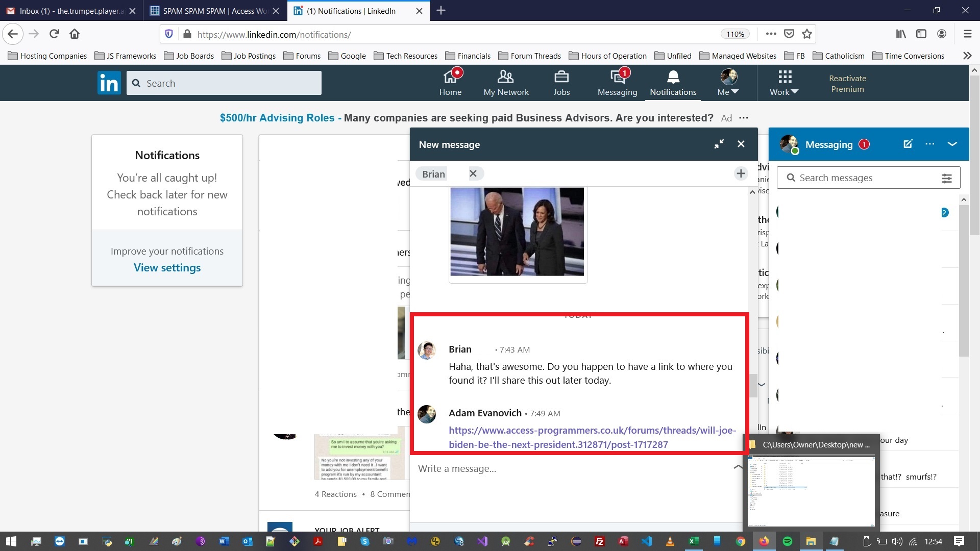Compose new message icon in Messaging panel

(x=908, y=144)
